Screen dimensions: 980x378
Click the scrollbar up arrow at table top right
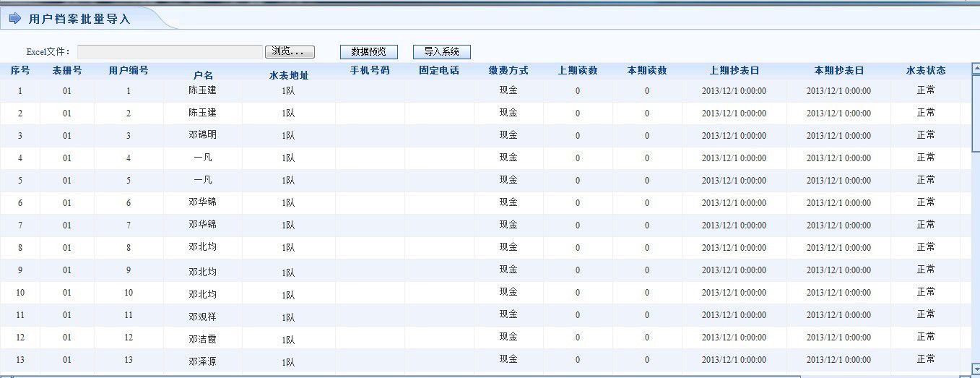975,70
